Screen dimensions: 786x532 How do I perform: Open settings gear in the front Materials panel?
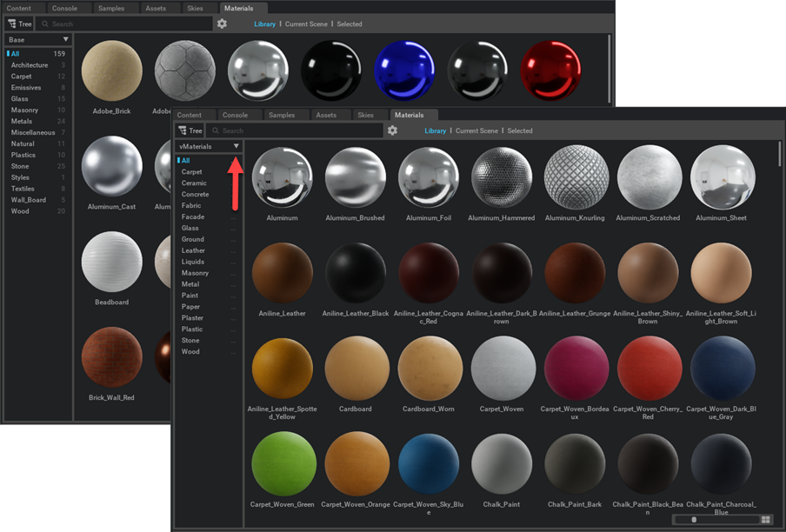[392, 130]
